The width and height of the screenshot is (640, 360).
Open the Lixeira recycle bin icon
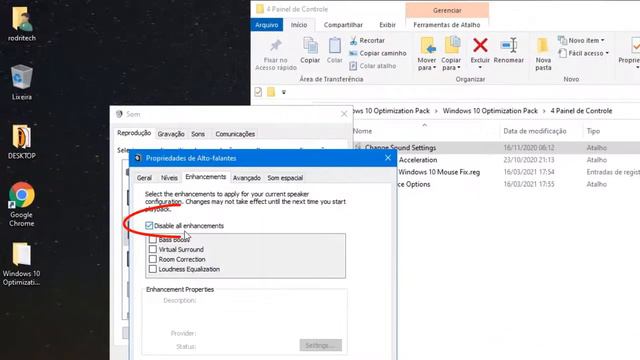point(22,77)
